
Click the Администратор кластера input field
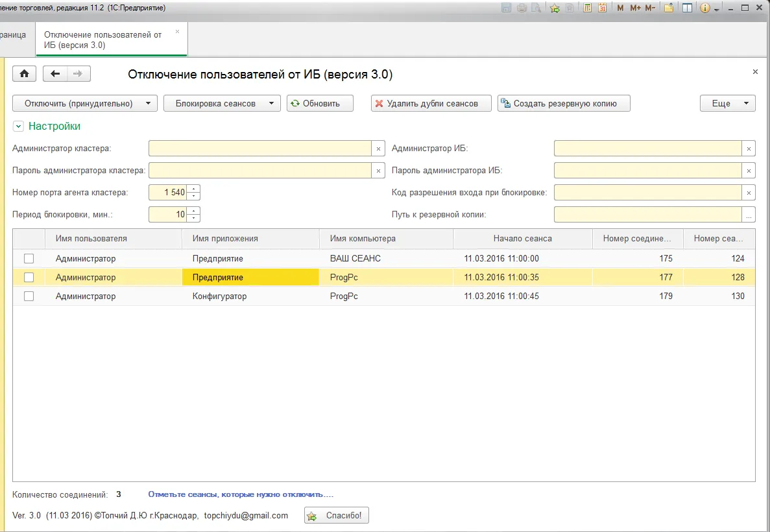tap(260, 149)
